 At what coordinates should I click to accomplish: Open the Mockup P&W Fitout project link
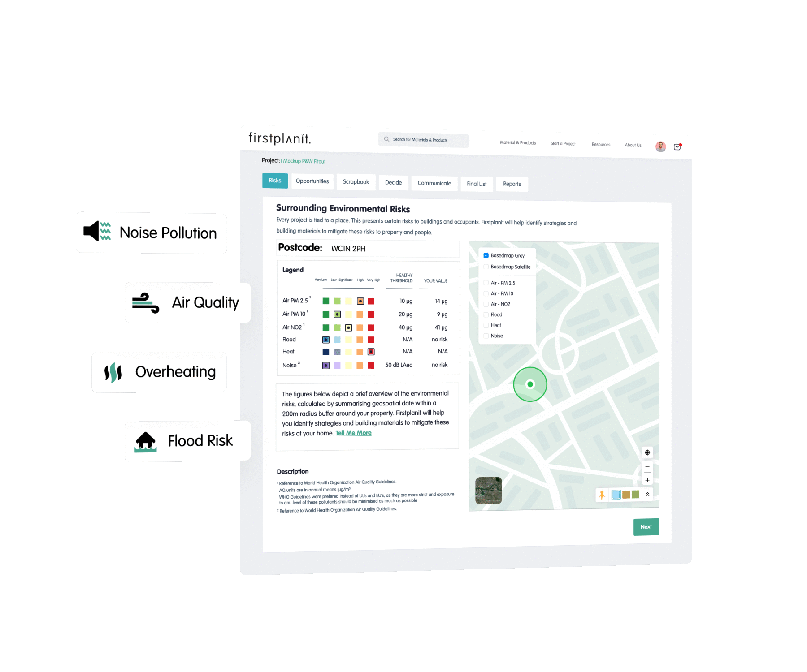pyautogui.click(x=304, y=161)
